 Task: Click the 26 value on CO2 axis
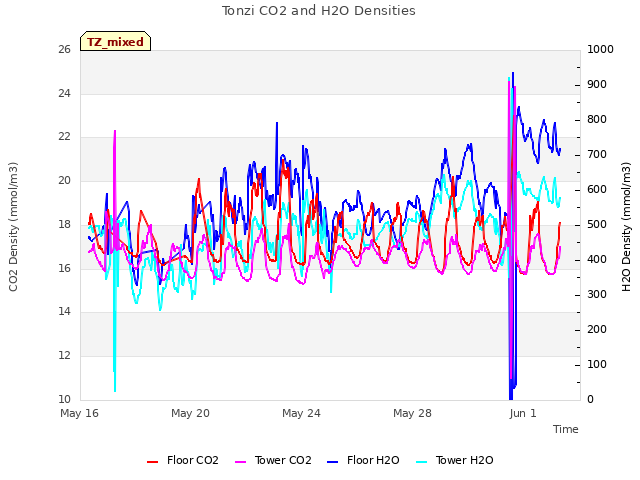64,49
